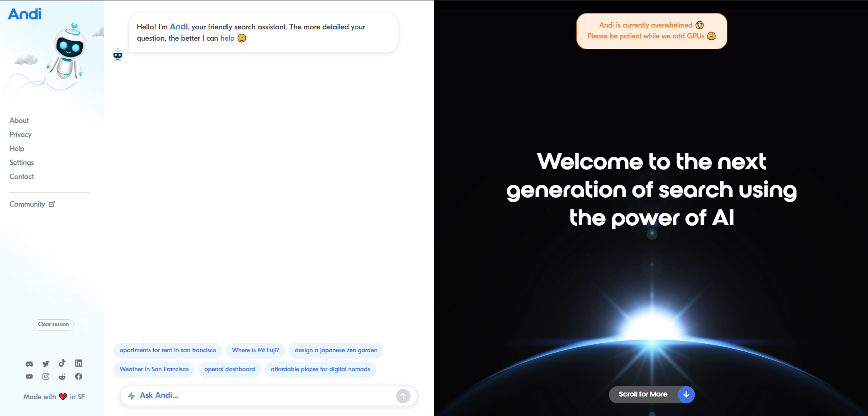Click the 'Welcome to the next generation' heading
Viewport: 868px width, 416px height.
(x=651, y=190)
